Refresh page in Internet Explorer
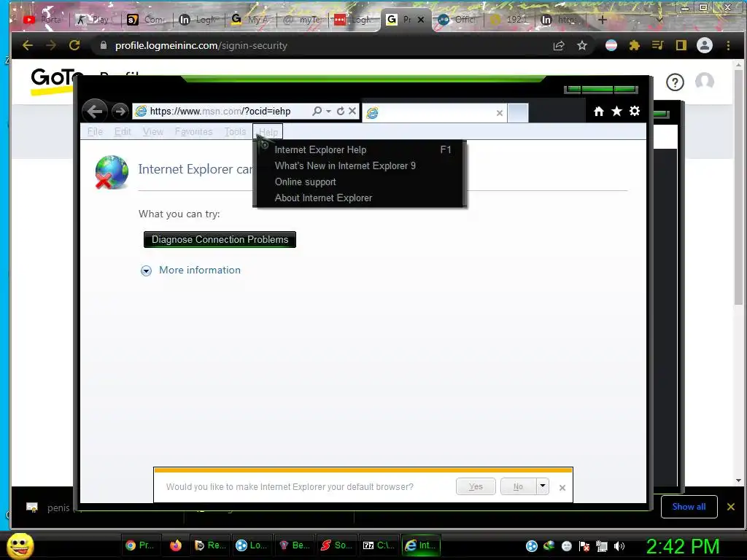The width and height of the screenshot is (747, 560). pos(340,111)
